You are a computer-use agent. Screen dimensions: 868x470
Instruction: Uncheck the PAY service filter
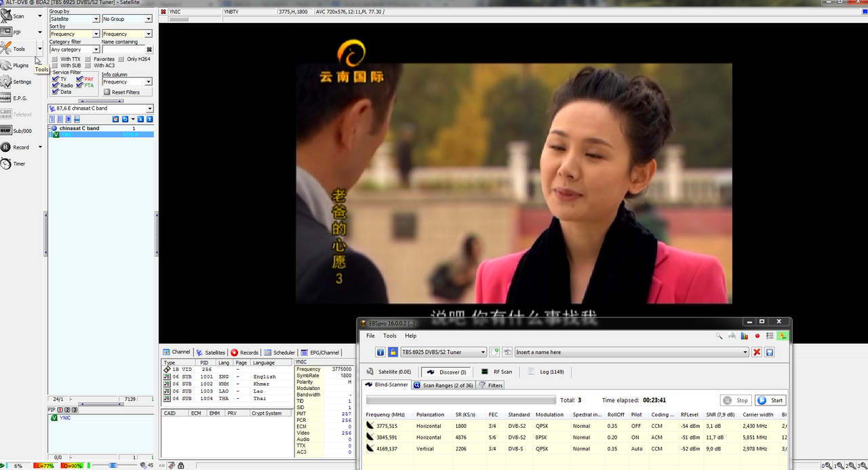pyautogui.click(x=80, y=79)
